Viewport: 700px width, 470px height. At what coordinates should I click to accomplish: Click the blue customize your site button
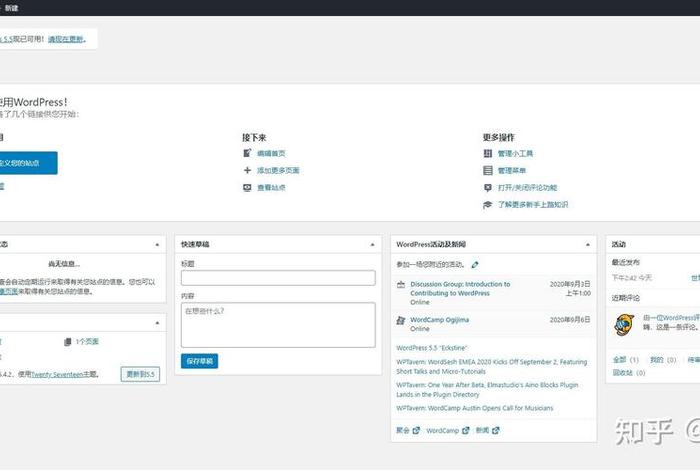click(x=28, y=163)
